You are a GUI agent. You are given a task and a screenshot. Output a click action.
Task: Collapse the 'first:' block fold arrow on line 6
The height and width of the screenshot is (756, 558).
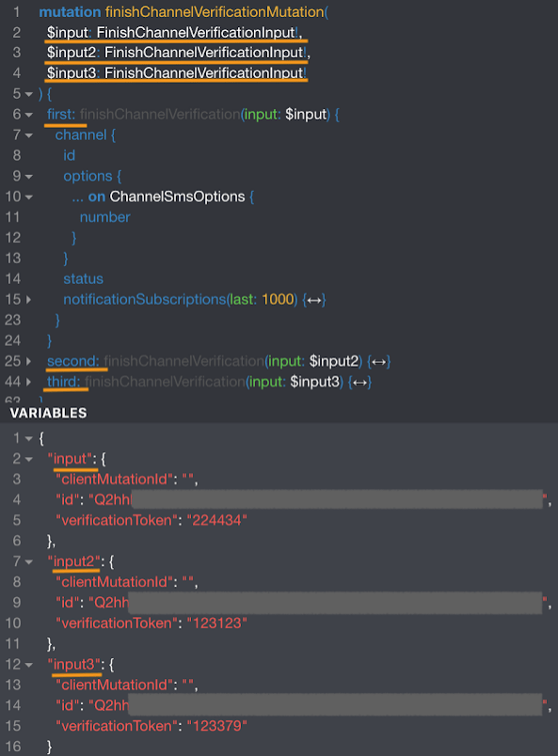(28, 115)
